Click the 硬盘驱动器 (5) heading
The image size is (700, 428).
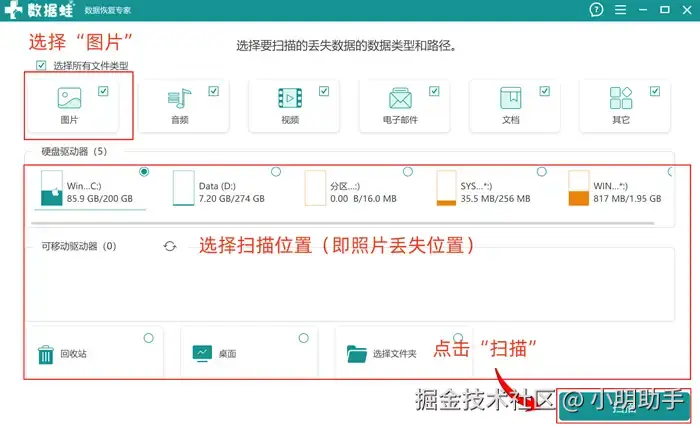tap(74, 151)
